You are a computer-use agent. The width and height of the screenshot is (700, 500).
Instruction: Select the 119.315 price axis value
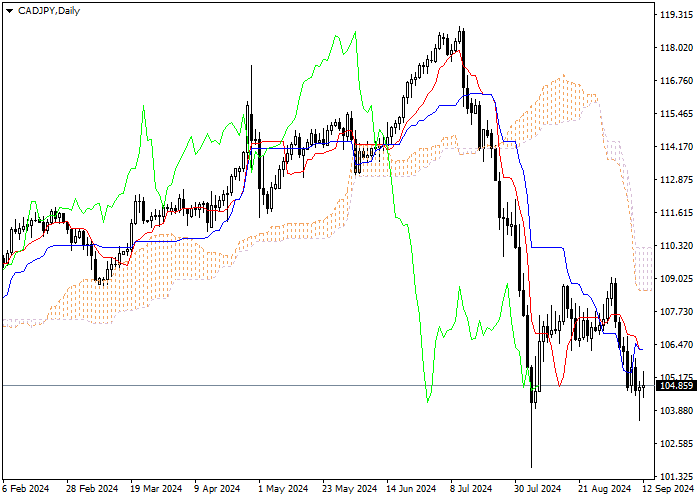676,15
